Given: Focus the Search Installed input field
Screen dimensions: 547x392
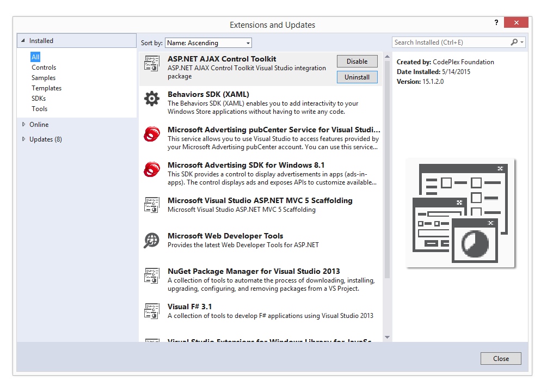Looking at the screenshot, I should click(449, 42).
